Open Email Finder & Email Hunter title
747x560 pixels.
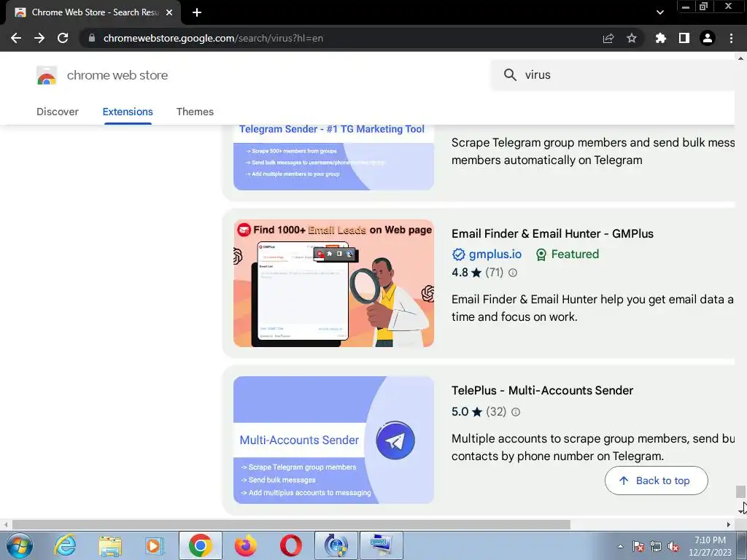click(553, 234)
